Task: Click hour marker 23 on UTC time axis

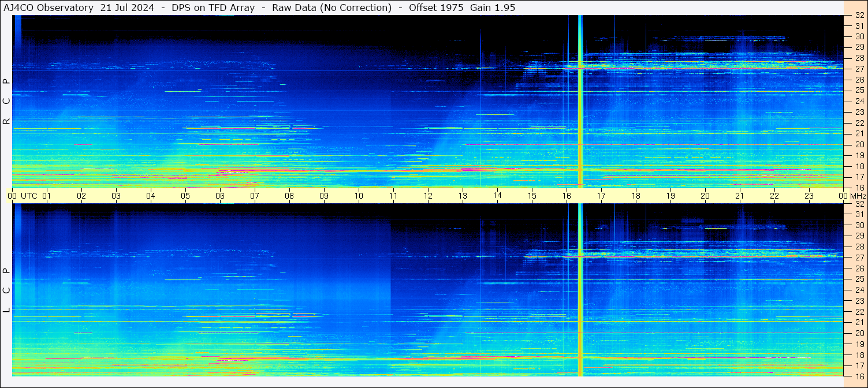Action: click(x=809, y=196)
